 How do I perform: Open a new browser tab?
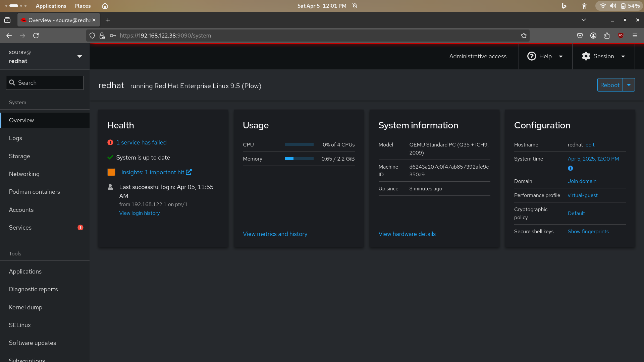click(x=108, y=20)
